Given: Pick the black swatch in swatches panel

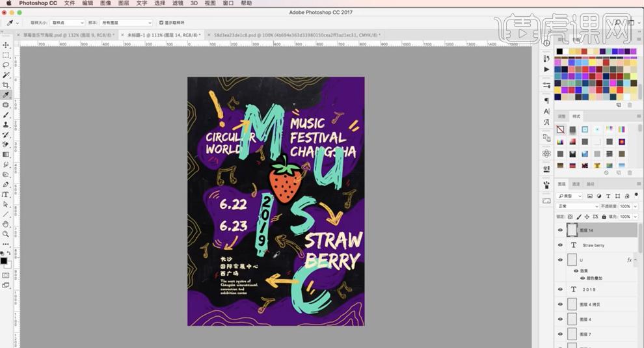Looking at the screenshot, I should click(559, 51).
